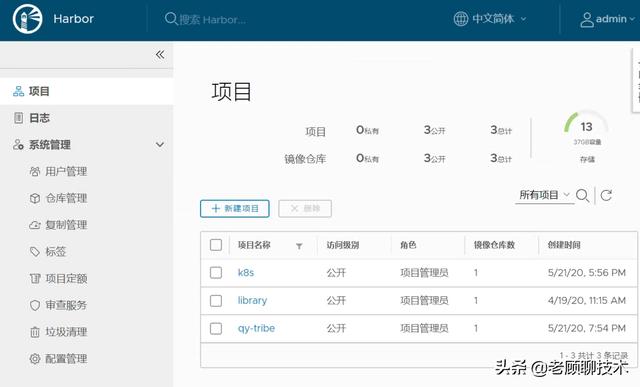The height and width of the screenshot is (387, 640).
Task: Select 项目 in the sidebar
Action: pyautogui.click(x=87, y=91)
